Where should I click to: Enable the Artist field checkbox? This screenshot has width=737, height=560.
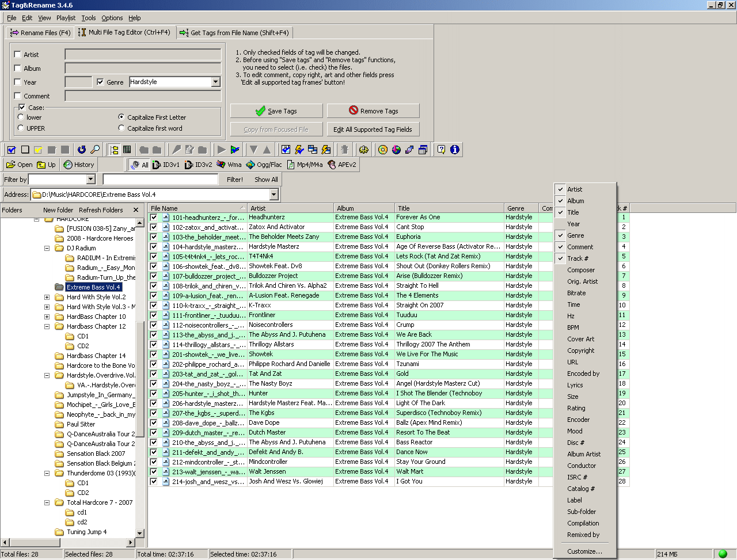pyautogui.click(x=18, y=55)
